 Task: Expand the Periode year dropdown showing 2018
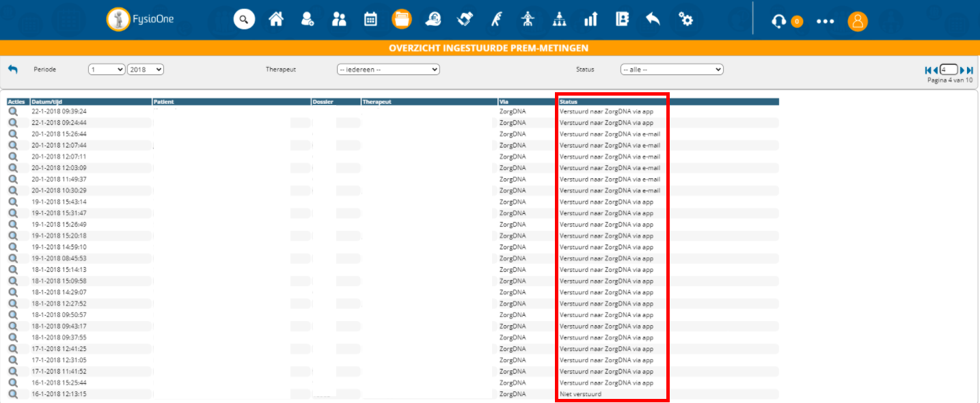[146, 70]
